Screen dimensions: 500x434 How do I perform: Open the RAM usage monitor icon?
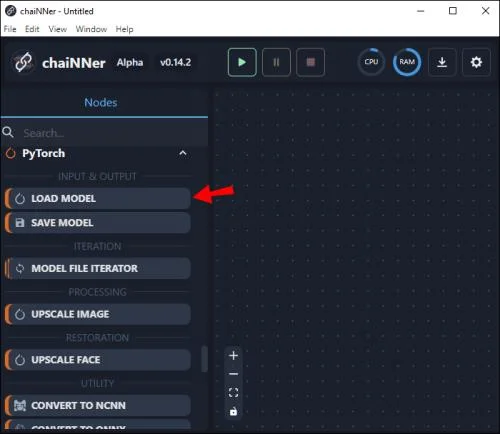[407, 62]
